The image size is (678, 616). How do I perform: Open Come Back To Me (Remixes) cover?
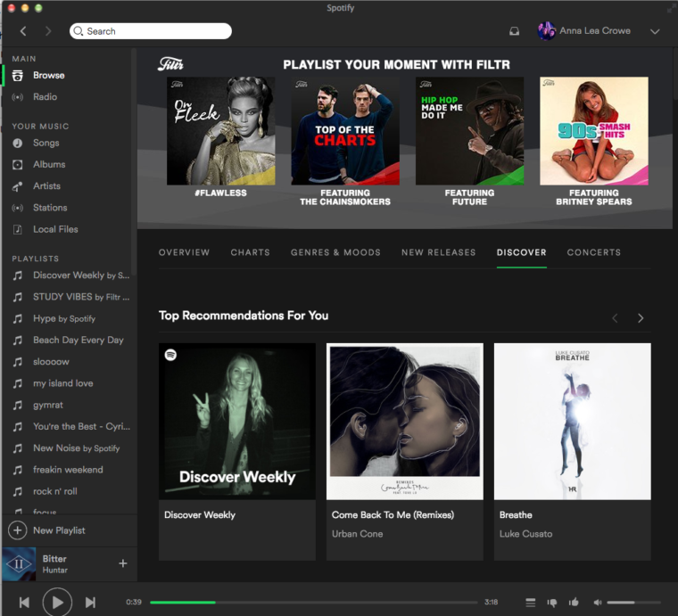[405, 422]
